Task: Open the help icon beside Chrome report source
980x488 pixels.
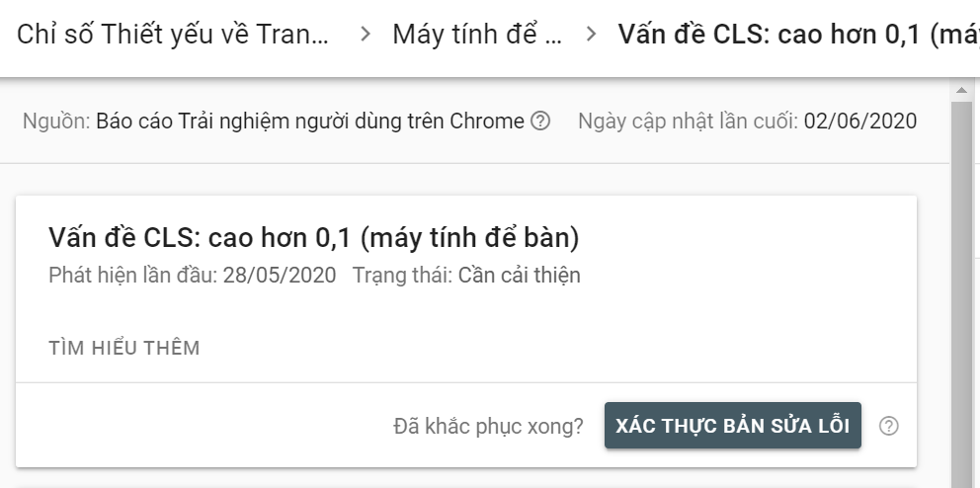Action: click(x=540, y=121)
